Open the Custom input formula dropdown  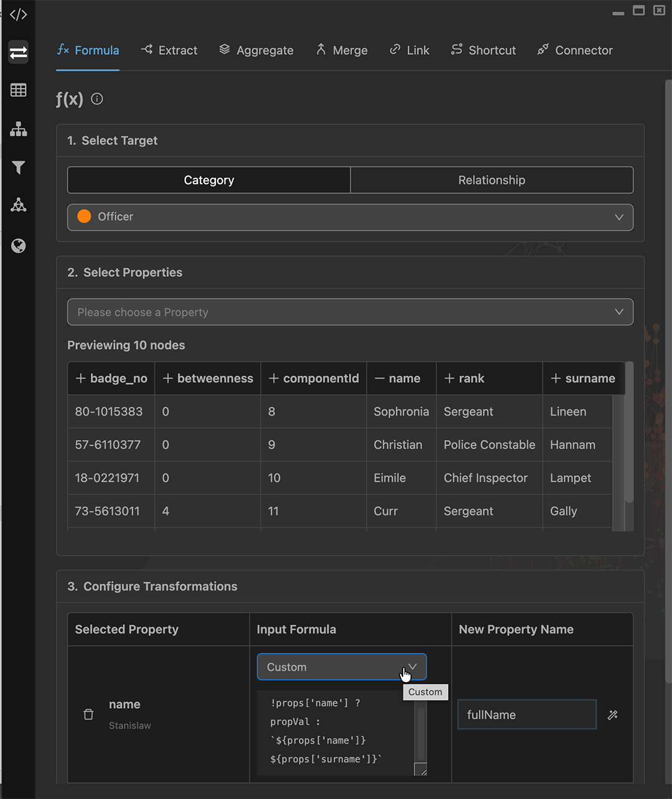(x=341, y=667)
